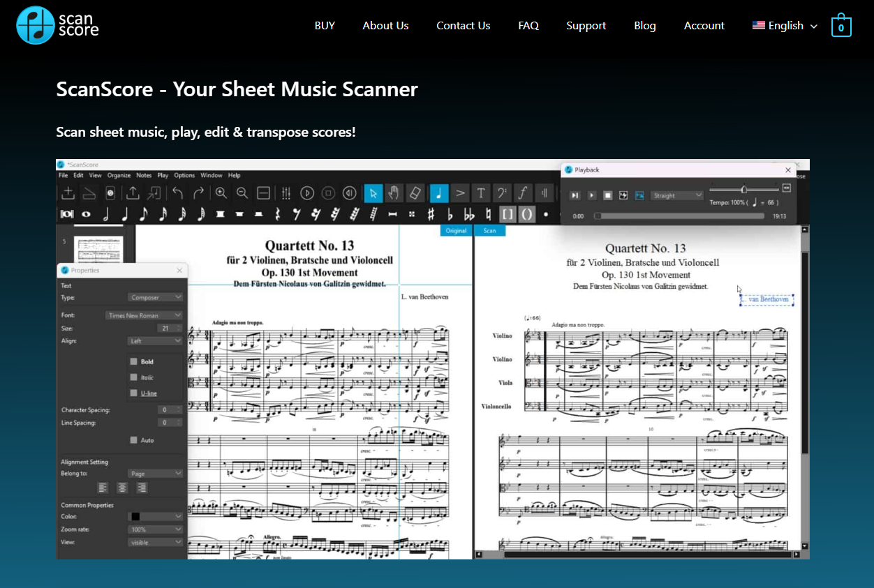Select the dynamics forte (f) tool
874x588 pixels.
coord(522,193)
